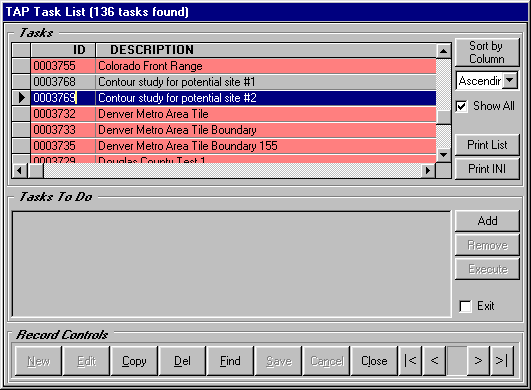This screenshot has height=390, width=531.
Task: Click the Find record button
Action: coord(230,361)
